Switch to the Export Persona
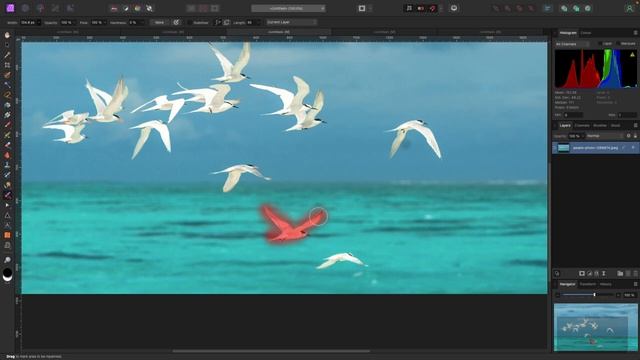 click(x=70, y=8)
